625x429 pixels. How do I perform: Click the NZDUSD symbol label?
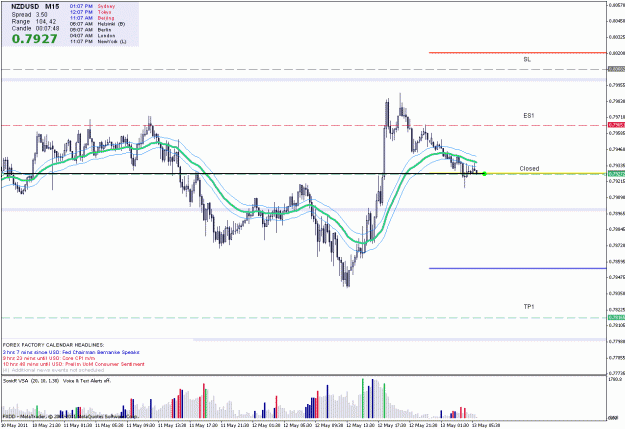[25, 7]
